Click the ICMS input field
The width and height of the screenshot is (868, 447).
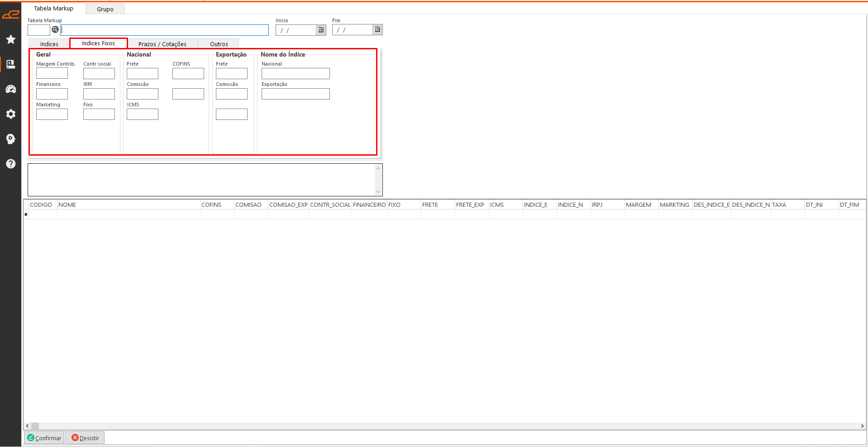point(143,114)
